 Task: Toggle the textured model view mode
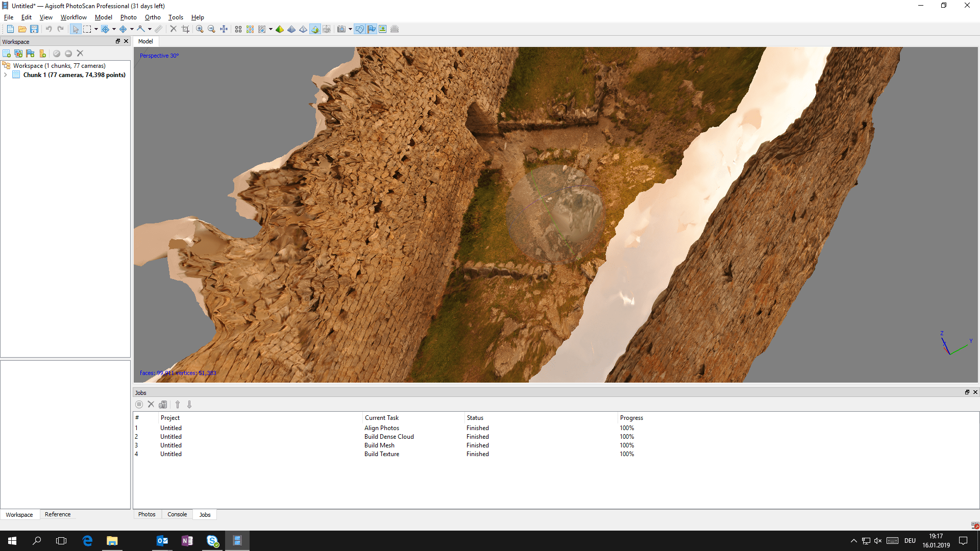click(x=315, y=29)
